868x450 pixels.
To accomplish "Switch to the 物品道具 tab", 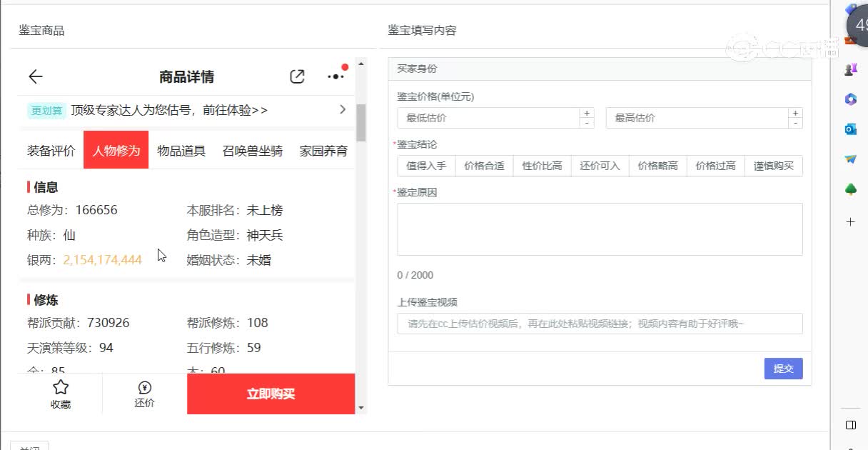I will click(x=181, y=151).
